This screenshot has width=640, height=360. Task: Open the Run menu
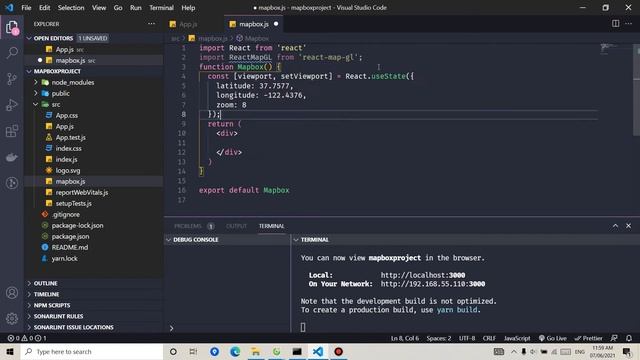pos(136,7)
